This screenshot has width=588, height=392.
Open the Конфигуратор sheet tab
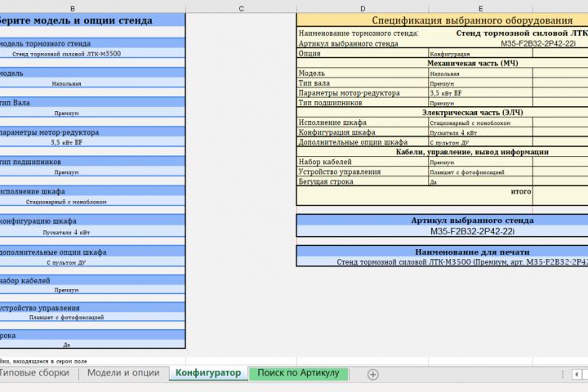208,373
